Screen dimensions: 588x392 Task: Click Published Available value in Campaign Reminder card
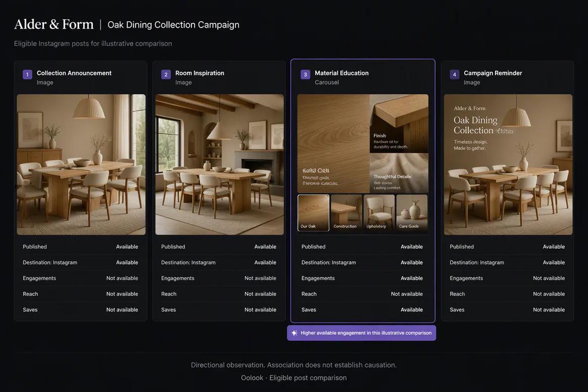click(x=554, y=247)
